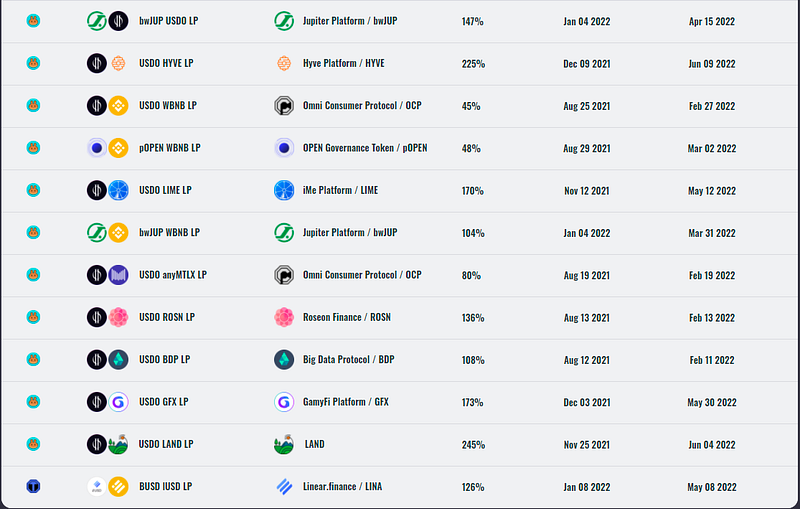
Task: Click the GamyFi Platform / GFX logo
Action: pyautogui.click(x=283, y=402)
